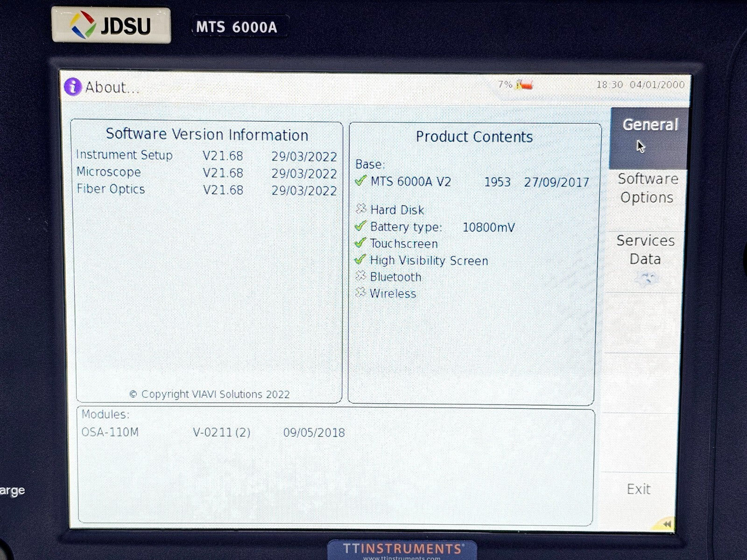
Task: Click the Fiber Optics 29/03/2022 date
Action: (304, 190)
